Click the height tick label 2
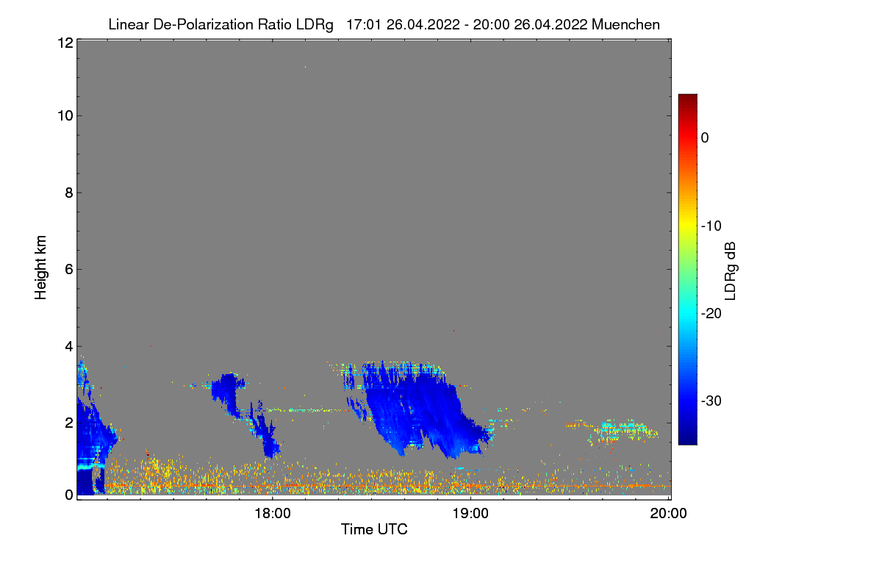Viewport: 882px width, 588px height. tap(68, 423)
